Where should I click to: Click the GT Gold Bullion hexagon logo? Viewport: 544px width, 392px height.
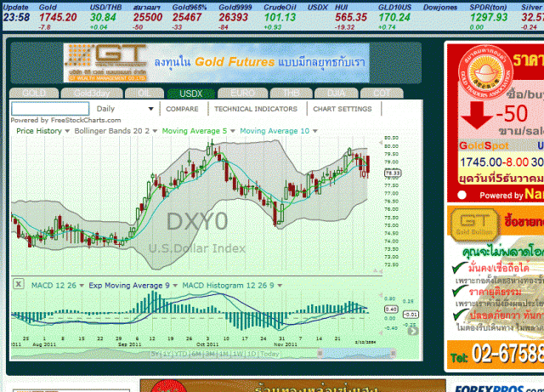tap(474, 224)
